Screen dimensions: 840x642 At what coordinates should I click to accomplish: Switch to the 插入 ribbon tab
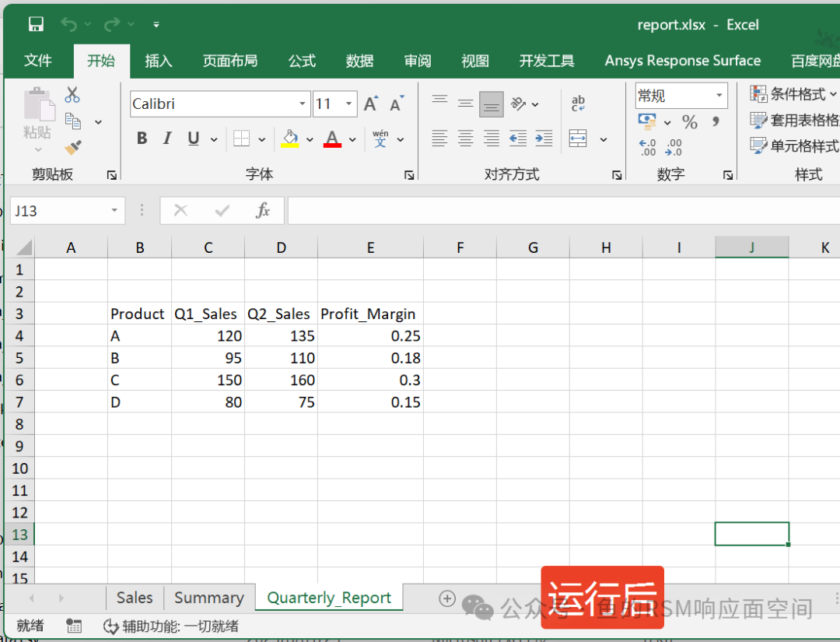tap(159, 61)
